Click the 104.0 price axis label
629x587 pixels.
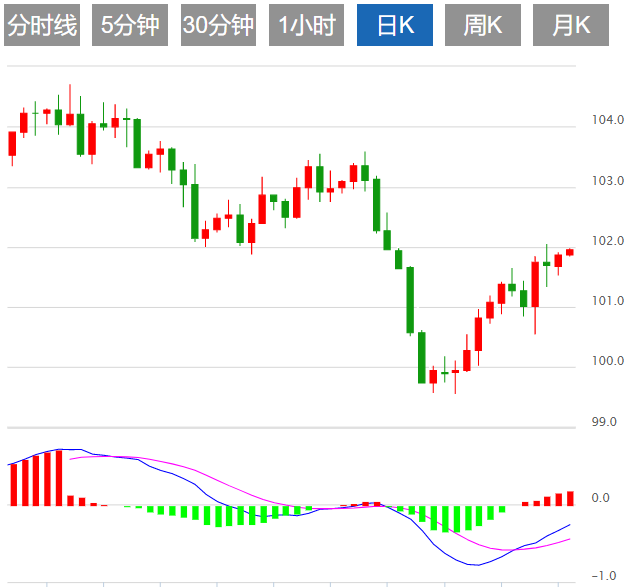[x=607, y=121]
